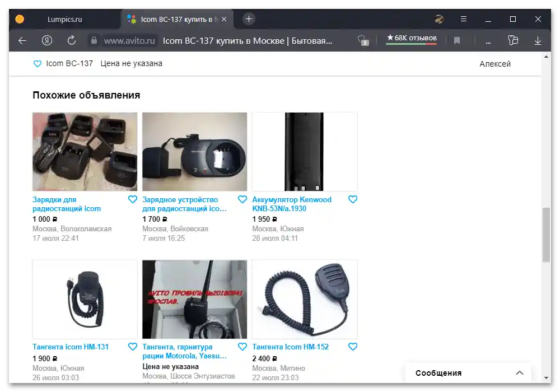Click the scrollbar up arrow
Image resolution: width=560 pixels, height=392 pixels.
click(546, 57)
